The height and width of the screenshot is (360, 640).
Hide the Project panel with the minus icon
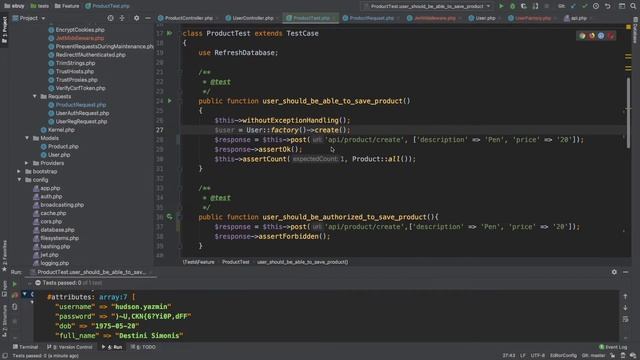[x=148, y=18]
